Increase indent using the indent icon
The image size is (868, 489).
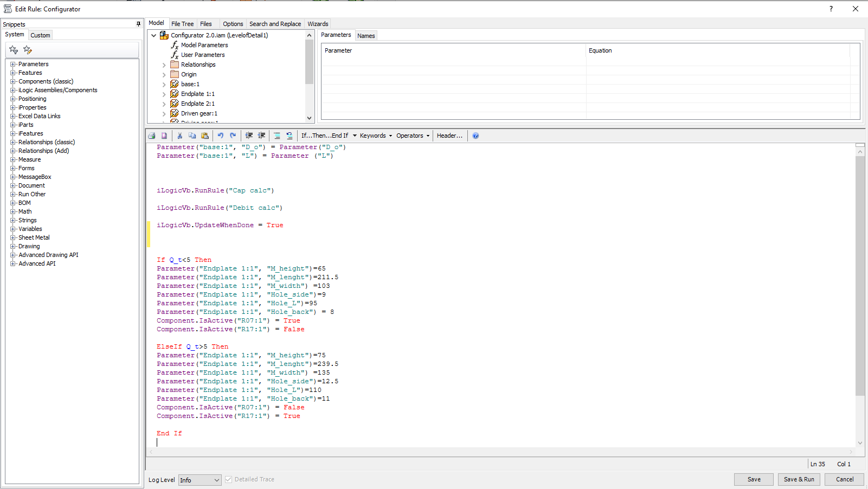248,136
